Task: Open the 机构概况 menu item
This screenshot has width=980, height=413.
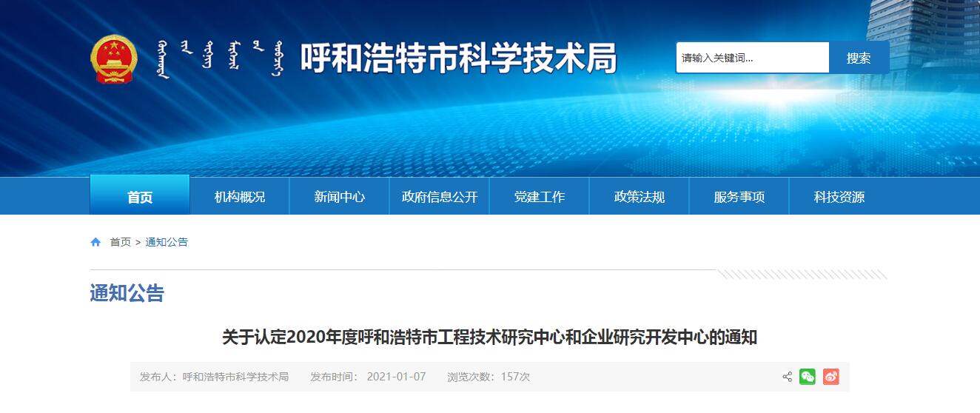Action: [240, 197]
